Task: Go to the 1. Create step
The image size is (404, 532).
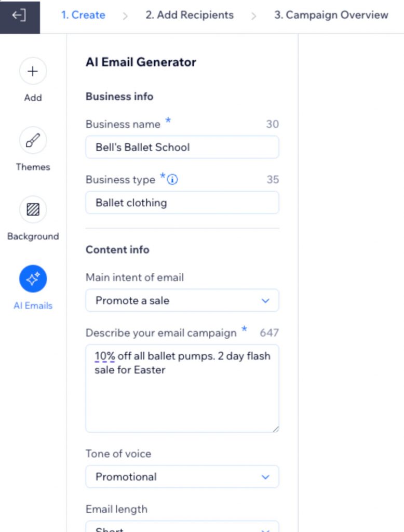Action: [83, 15]
